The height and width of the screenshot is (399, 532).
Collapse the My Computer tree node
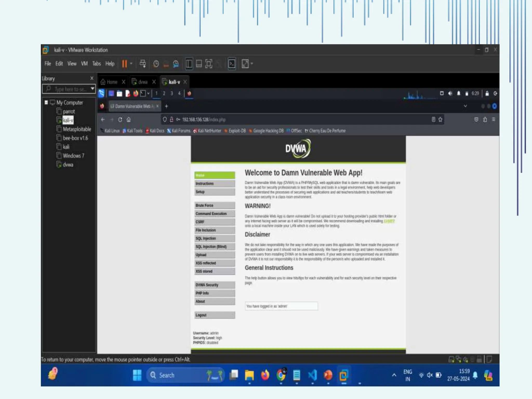point(46,102)
